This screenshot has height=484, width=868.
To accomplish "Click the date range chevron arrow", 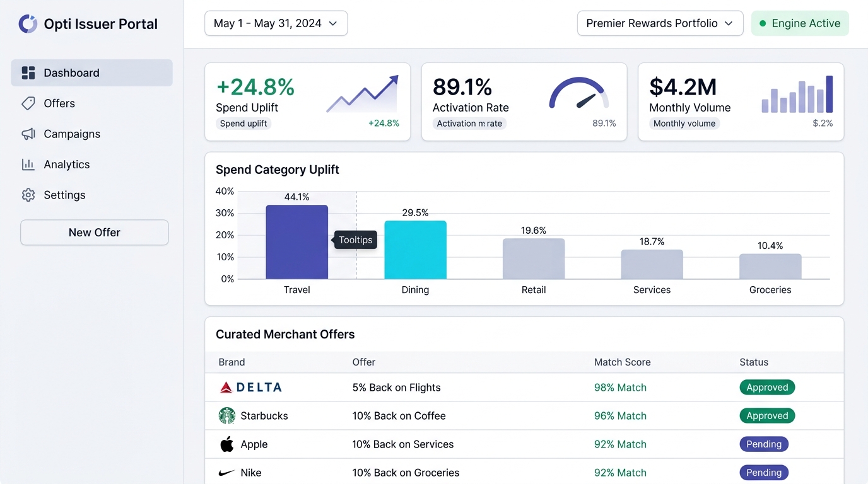I will (x=333, y=23).
